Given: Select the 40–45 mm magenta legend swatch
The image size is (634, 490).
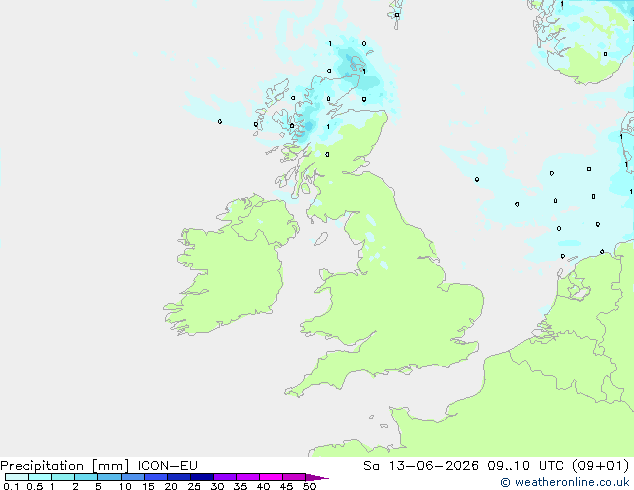Looking at the screenshot, I should pos(271,477).
